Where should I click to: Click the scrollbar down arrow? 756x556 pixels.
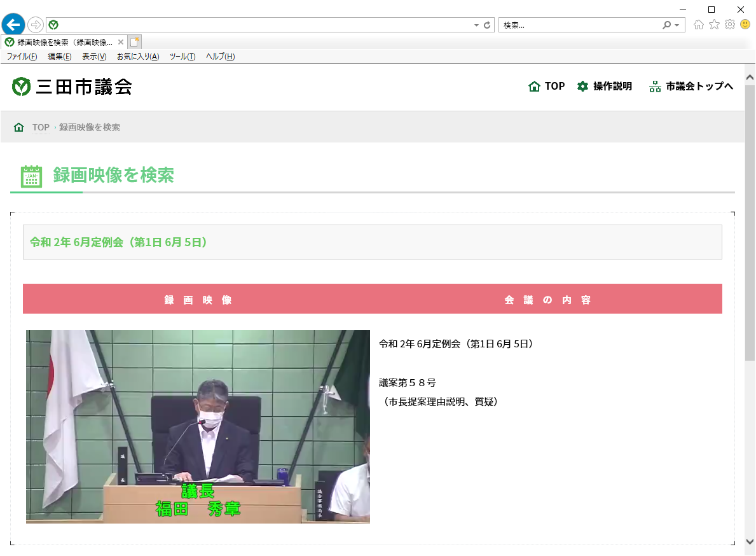pyautogui.click(x=750, y=541)
